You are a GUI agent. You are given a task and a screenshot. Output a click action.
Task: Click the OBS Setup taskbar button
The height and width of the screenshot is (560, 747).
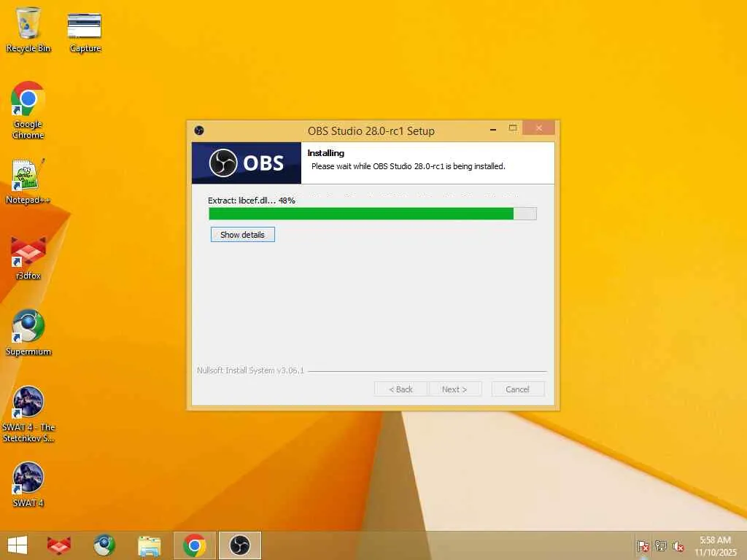[239, 545]
